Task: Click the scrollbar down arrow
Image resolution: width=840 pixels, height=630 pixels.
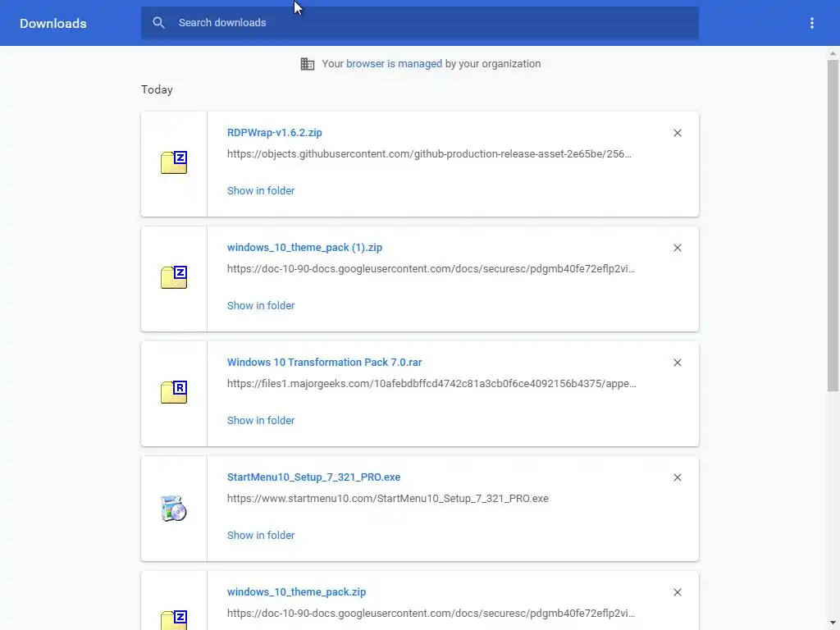Action: pyautogui.click(x=833, y=623)
